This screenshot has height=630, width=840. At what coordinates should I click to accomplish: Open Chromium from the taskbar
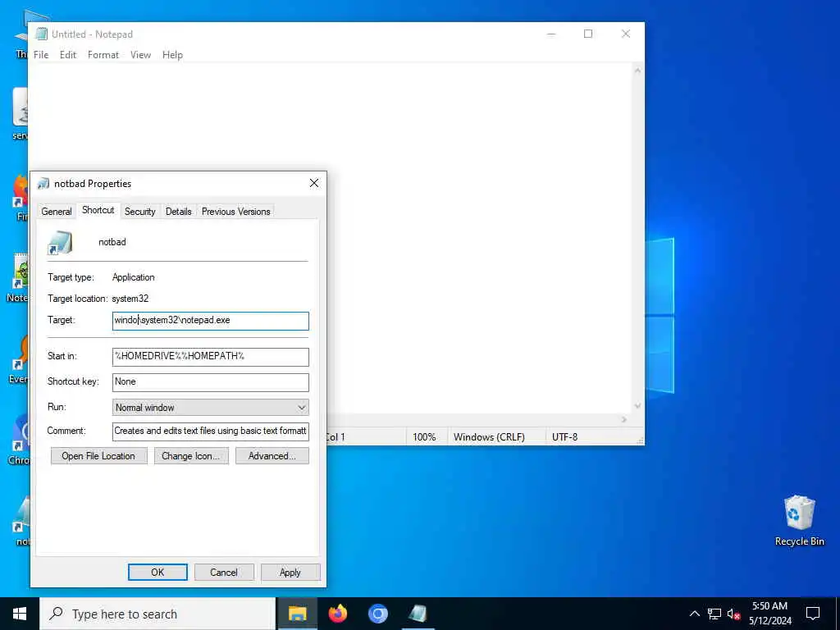coord(377,614)
